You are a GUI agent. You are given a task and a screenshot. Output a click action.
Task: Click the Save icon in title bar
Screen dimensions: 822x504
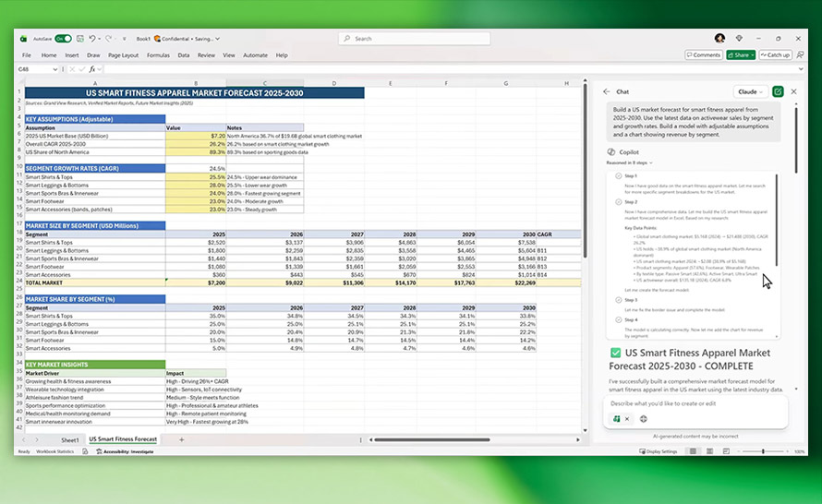[x=79, y=39]
